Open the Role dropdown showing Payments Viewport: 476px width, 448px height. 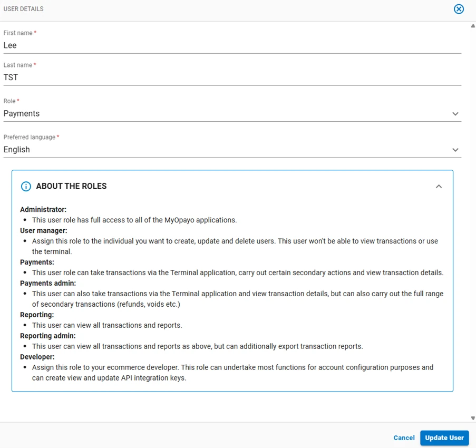pos(232,113)
